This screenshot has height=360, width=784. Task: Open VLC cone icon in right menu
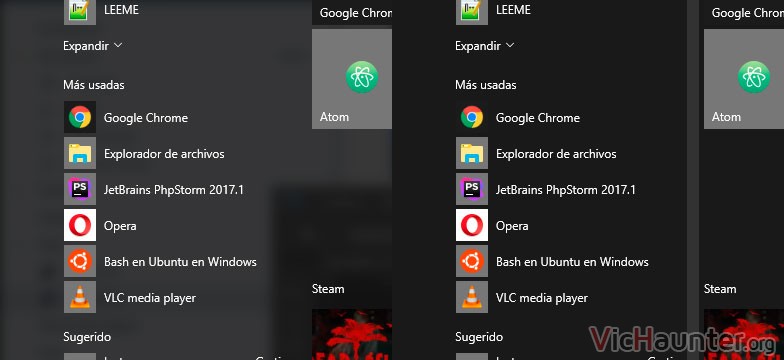pos(472,298)
